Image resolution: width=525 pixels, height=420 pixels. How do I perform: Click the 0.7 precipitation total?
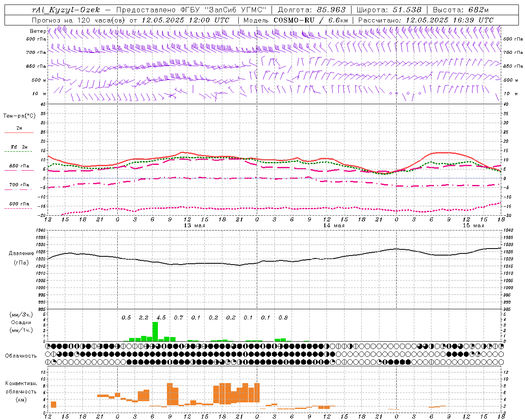(x=178, y=317)
